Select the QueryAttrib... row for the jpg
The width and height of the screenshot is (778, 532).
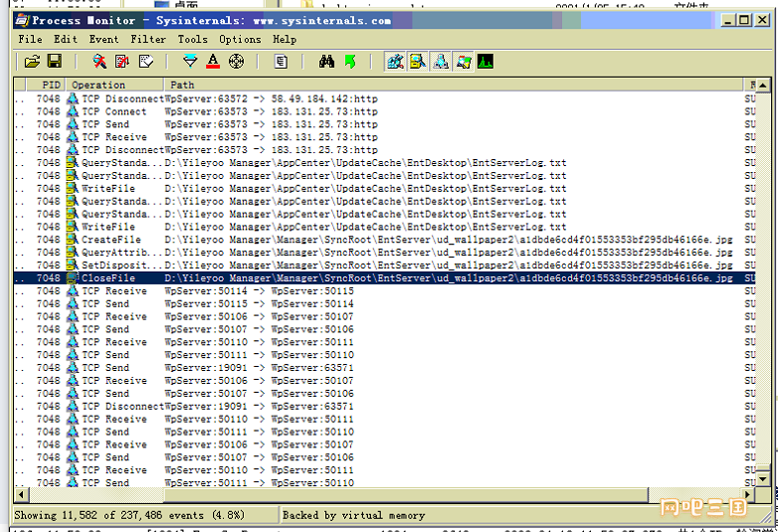point(385,253)
